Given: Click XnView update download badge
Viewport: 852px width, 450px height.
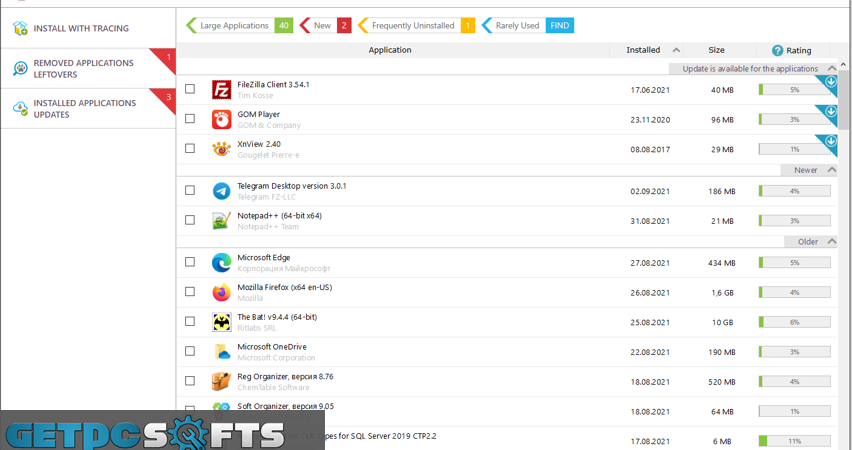Looking at the screenshot, I should coord(830,141).
